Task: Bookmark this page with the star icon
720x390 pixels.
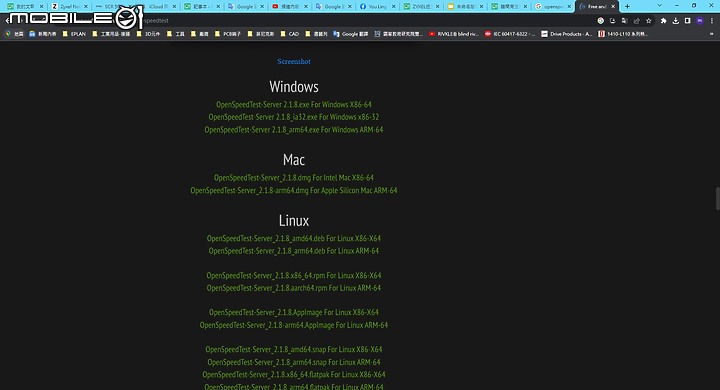Action: [648, 21]
